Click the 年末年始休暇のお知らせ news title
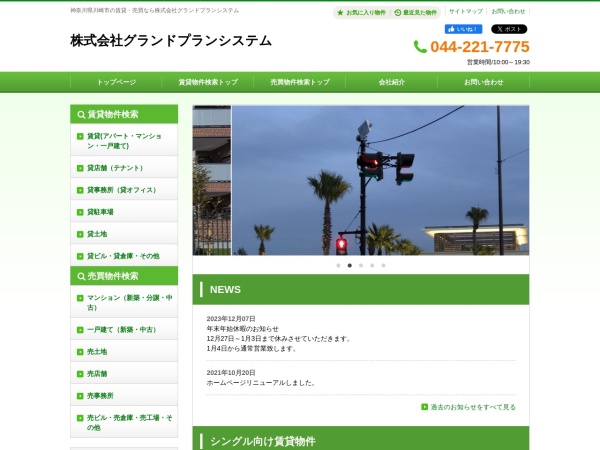The image size is (600, 450). tap(243, 329)
